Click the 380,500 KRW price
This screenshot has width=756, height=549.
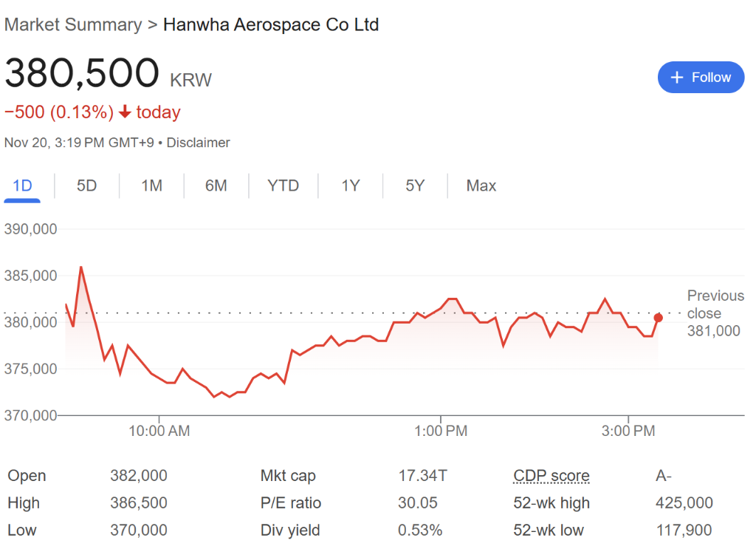point(108,74)
